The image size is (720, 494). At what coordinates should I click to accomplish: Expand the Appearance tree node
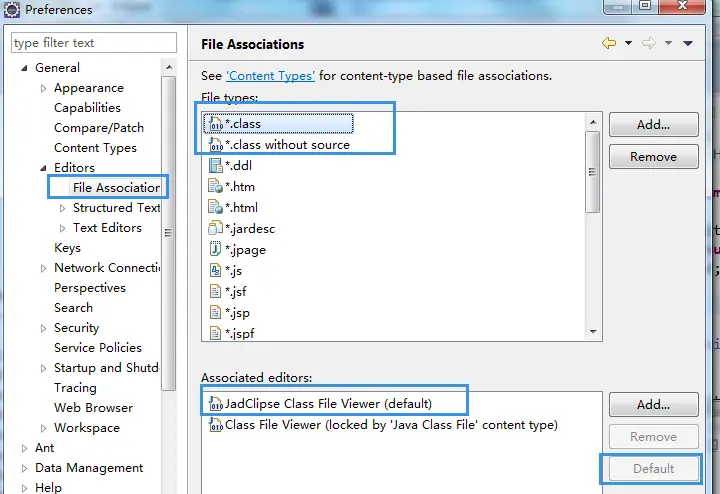(x=43, y=88)
